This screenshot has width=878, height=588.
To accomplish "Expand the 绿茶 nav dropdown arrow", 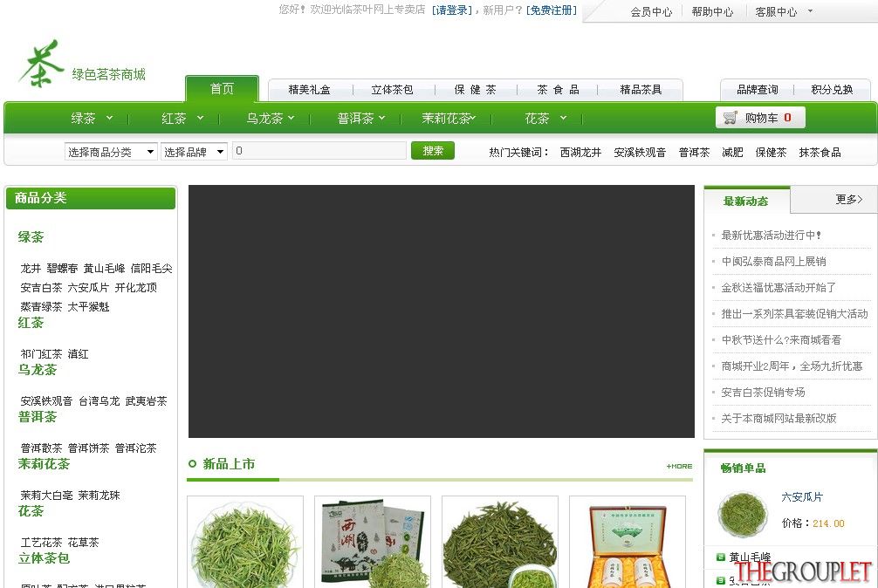I will coord(110,118).
